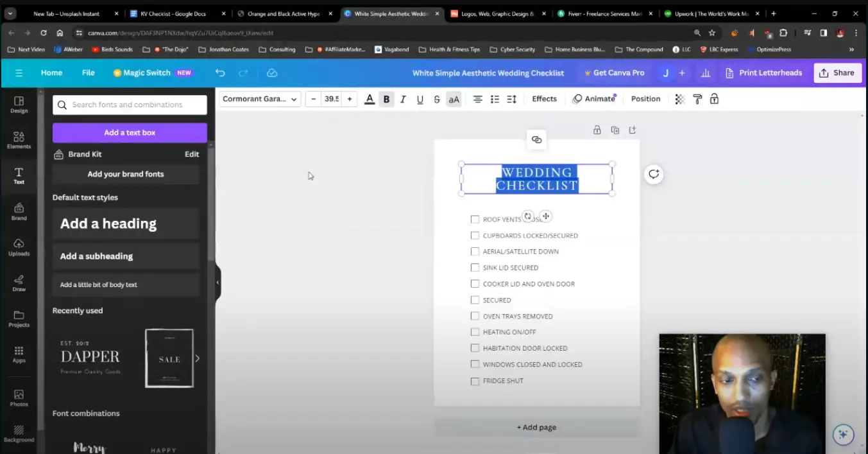Screen dimensions: 868x454
Task: Click Add page below the canvas
Action: pyautogui.click(x=536, y=426)
